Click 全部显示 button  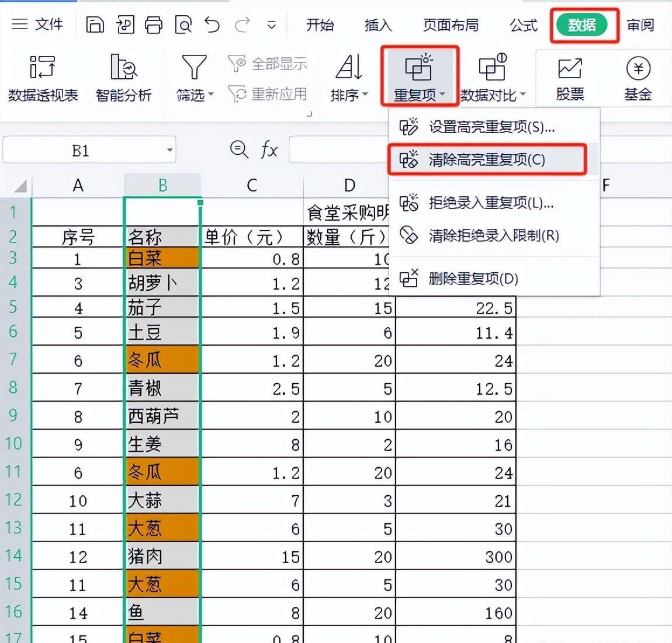point(268,64)
